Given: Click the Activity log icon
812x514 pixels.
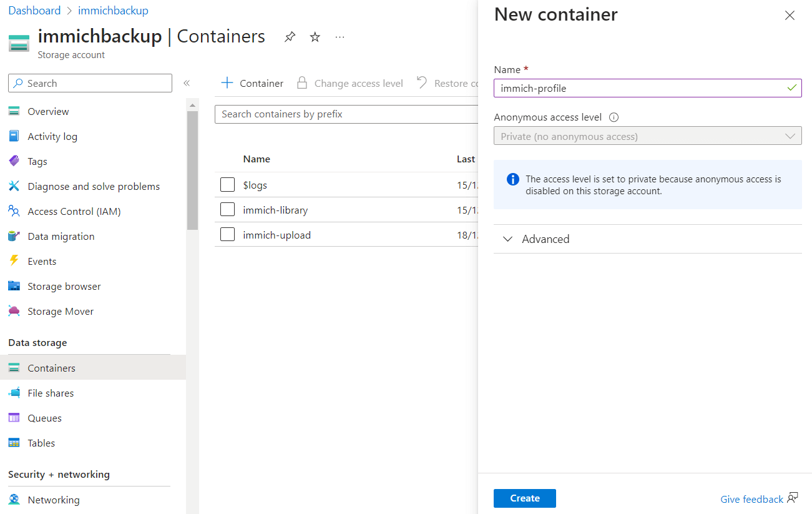Looking at the screenshot, I should (x=14, y=136).
